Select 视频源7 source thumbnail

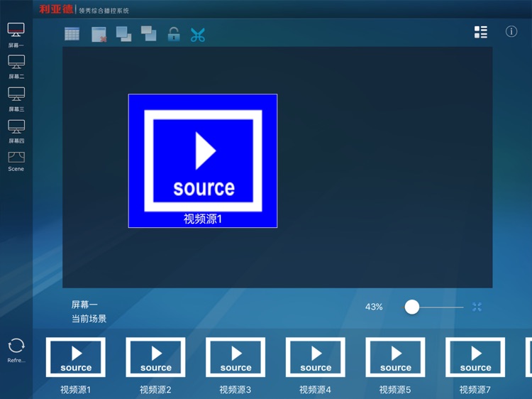click(475, 357)
